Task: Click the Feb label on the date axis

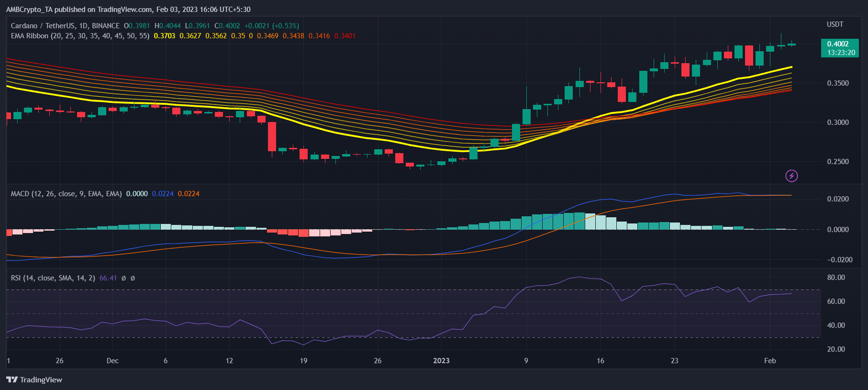Action: click(x=770, y=361)
